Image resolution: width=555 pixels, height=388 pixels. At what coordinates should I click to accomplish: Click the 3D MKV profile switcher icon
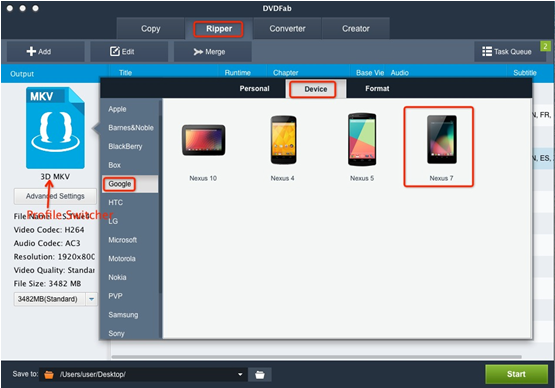point(55,128)
